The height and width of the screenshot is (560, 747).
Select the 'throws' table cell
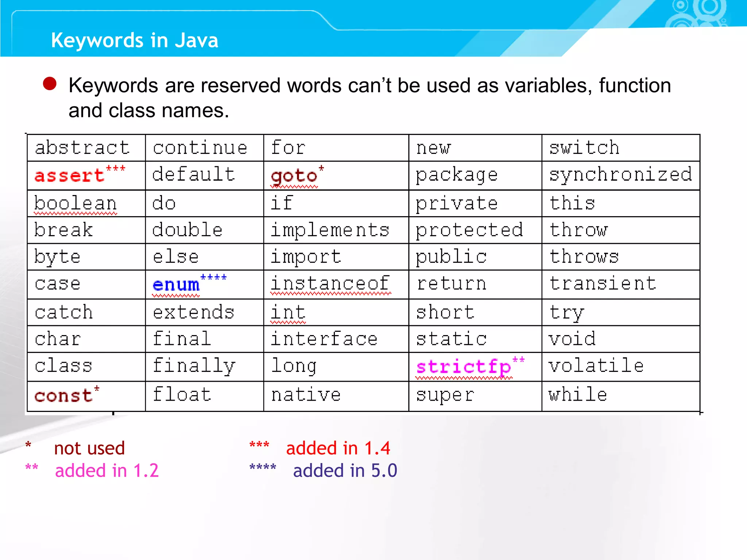[x=621, y=257]
